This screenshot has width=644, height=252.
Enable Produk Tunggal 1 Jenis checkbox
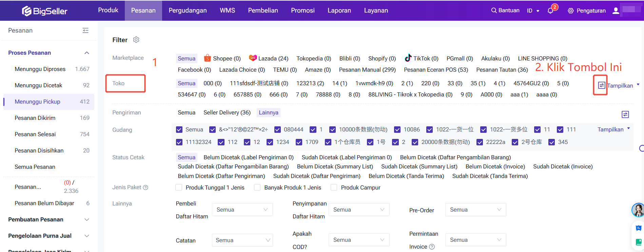point(179,187)
